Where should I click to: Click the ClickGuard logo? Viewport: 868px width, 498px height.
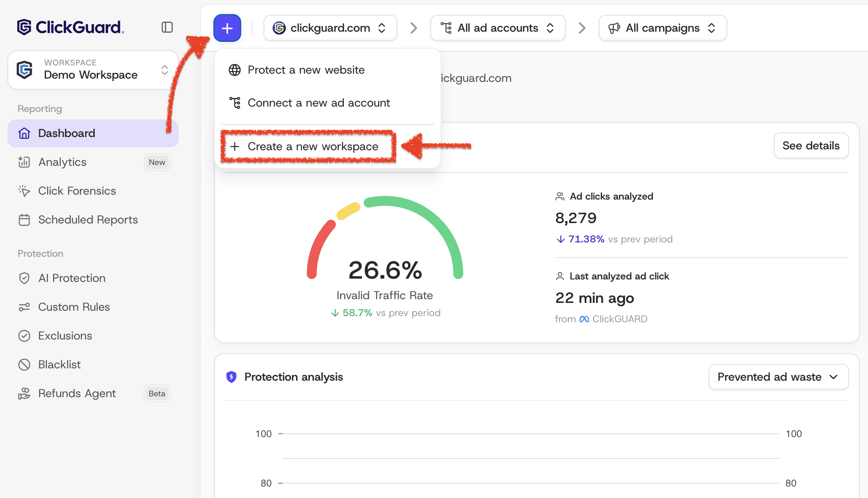70,27
